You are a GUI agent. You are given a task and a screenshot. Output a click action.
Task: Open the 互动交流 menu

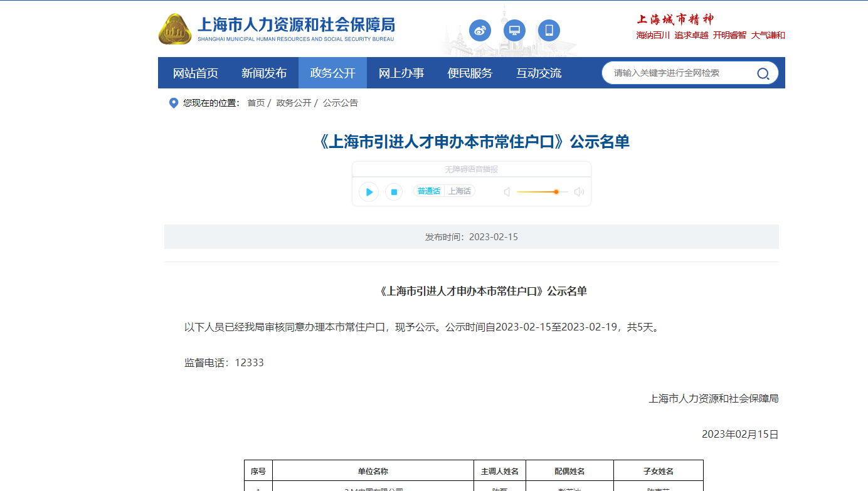click(539, 73)
